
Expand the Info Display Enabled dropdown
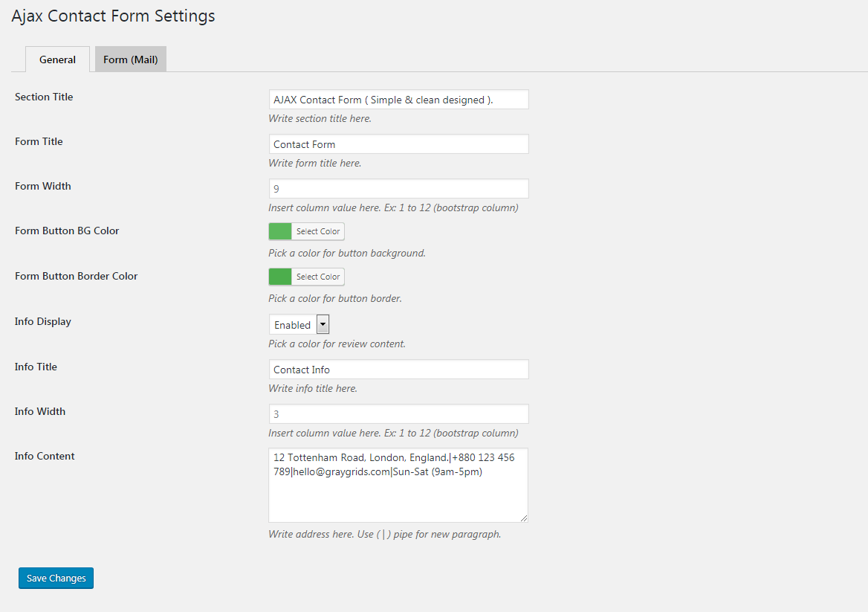[299, 324]
